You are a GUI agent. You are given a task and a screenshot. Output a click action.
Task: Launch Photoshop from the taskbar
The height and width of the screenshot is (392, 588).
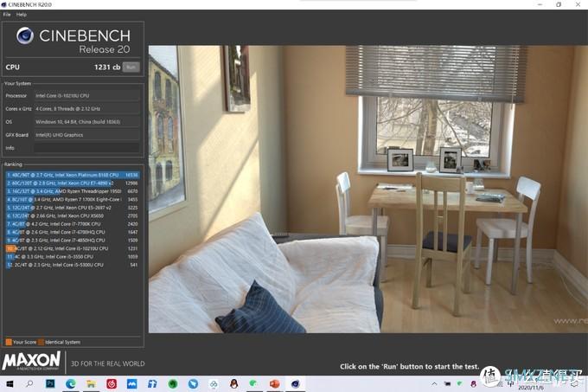point(50,383)
